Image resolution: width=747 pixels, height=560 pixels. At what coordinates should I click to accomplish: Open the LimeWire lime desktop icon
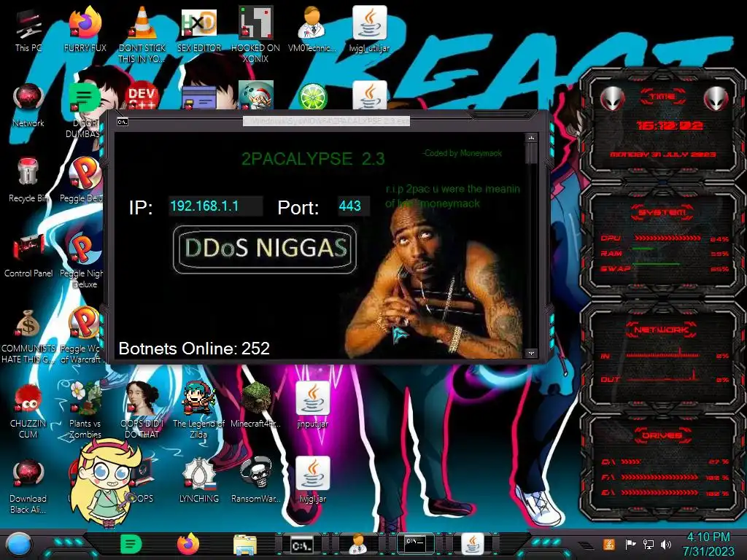coord(312,96)
